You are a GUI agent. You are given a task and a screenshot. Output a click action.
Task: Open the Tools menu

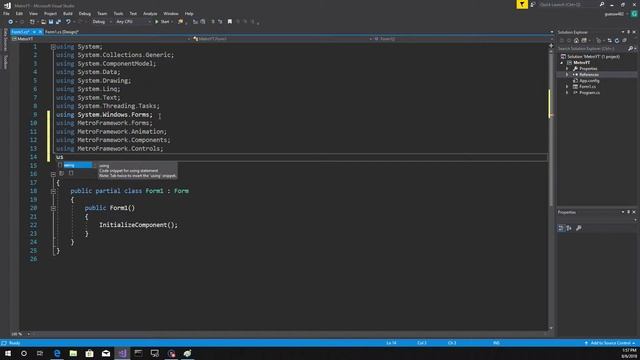118,13
